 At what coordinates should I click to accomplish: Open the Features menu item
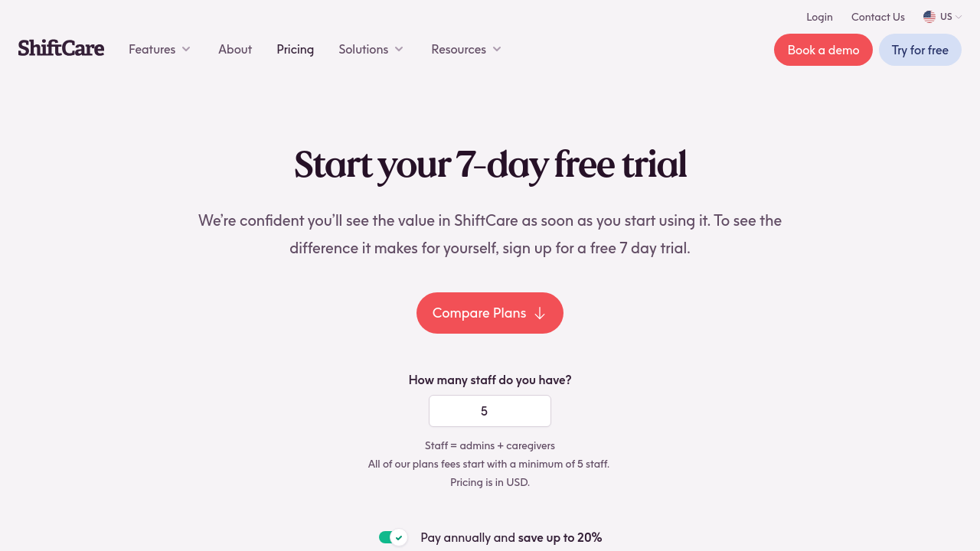pos(152,49)
